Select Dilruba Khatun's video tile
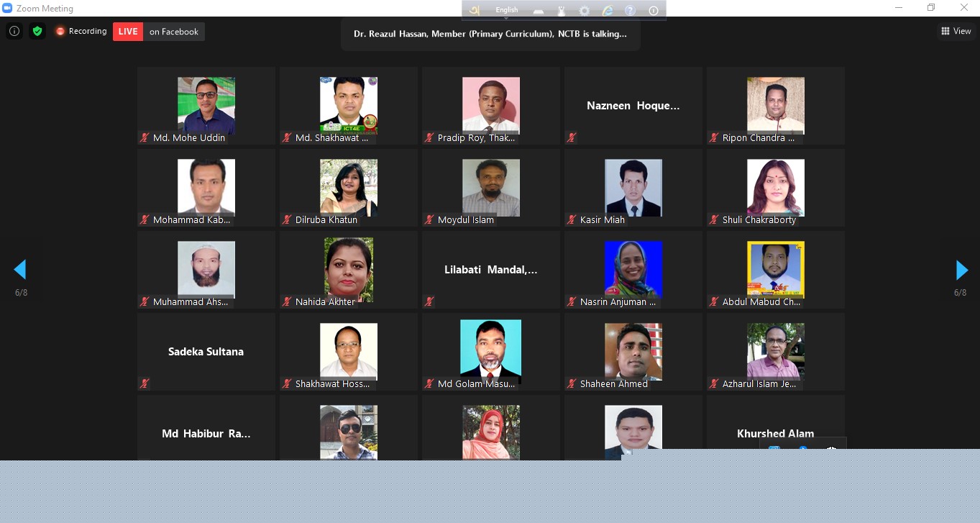Screen dimensions: 980x523 [x=349, y=188]
